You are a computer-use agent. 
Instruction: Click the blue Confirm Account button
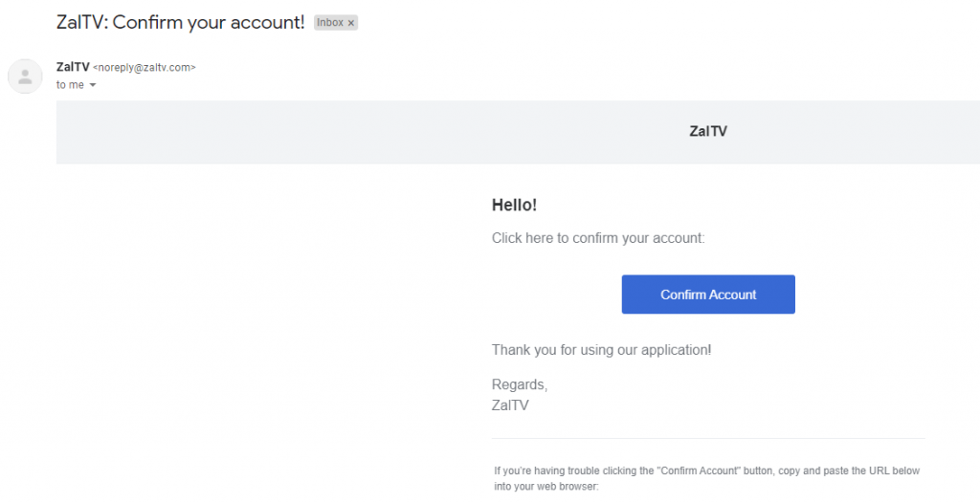click(708, 295)
